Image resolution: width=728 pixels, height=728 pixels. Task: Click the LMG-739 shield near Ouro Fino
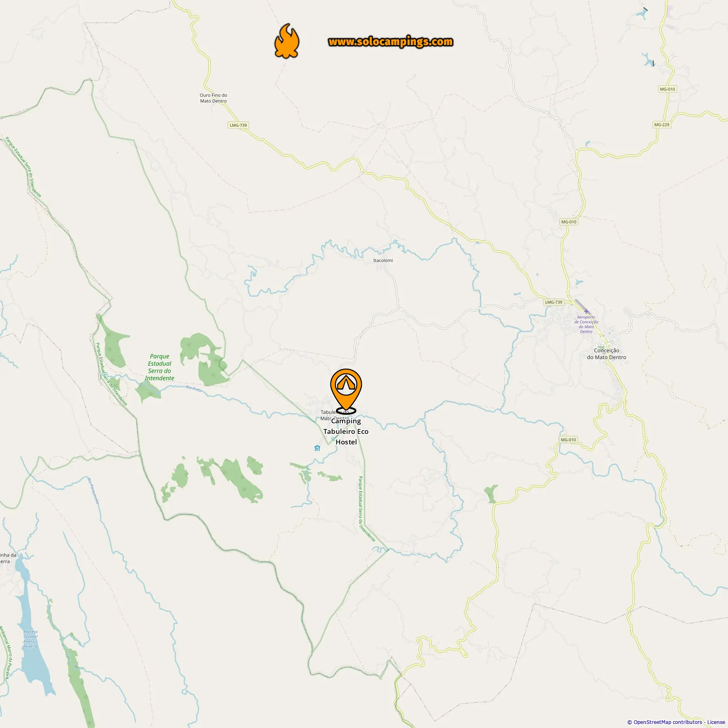[238, 125]
